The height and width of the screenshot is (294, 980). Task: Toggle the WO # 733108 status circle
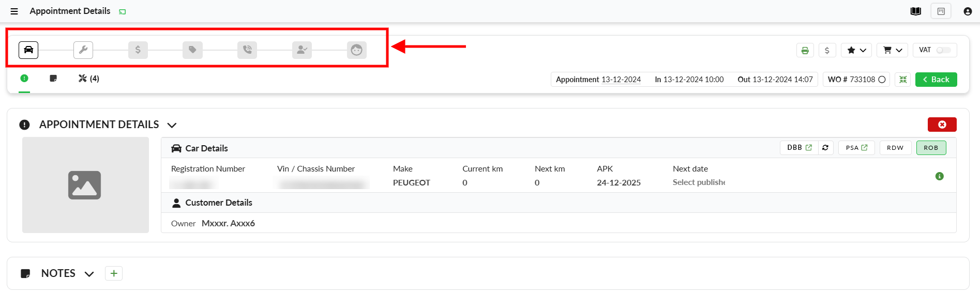point(882,80)
